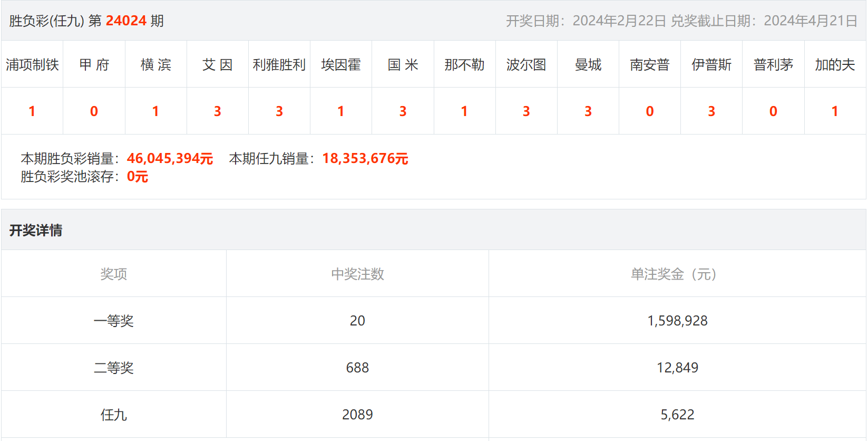Click result 0 under 南安普
This screenshot has height=441, width=868.
[x=649, y=111]
